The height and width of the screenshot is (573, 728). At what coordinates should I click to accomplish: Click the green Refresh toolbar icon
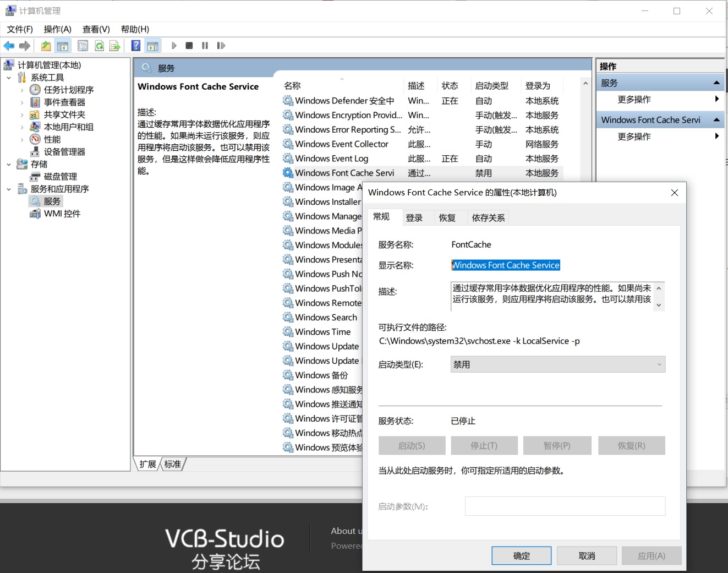click(x=99, y=46)
